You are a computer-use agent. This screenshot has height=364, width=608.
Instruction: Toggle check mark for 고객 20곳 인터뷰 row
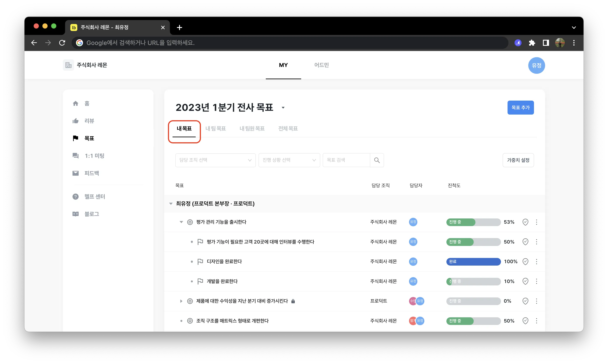click(x=525, y=242)
